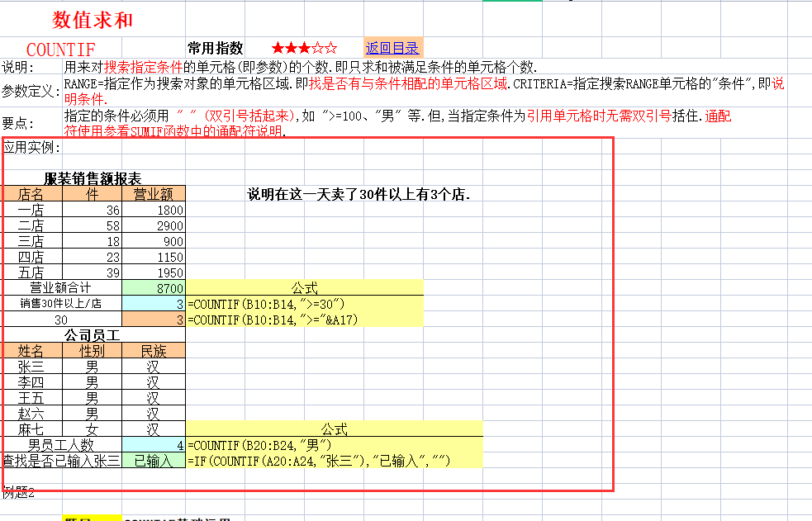This screenshot has width=812, height=521.
Task: Click the 店名 header cell
Action: pyautogui.click(x=32, y=193)
